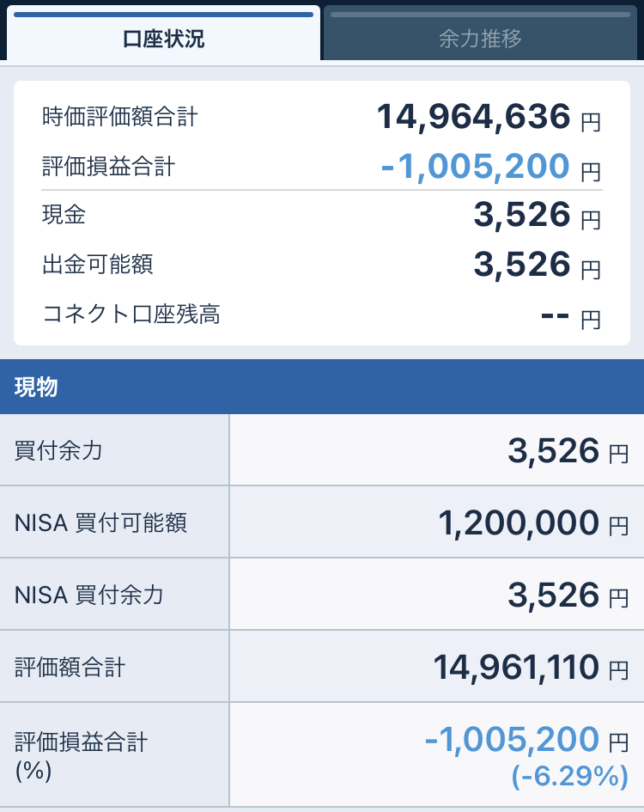The width and height of the screenshot is (644, 812).
Task: Click the コネクト口座残高 label
Action: [x=131, y=314]
